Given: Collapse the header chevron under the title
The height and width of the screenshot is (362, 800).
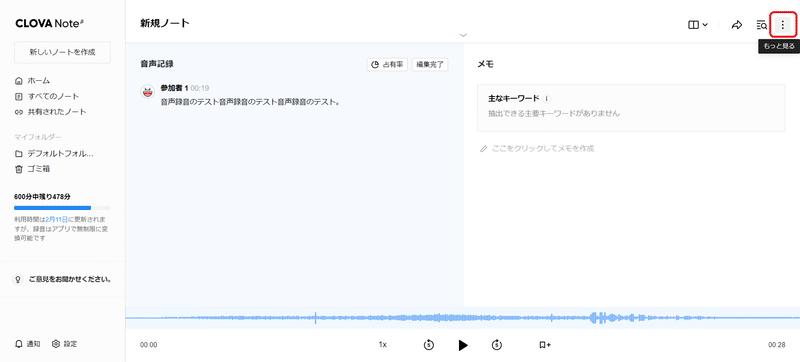Looking at the screenshot, I should (x=463, y=35).
